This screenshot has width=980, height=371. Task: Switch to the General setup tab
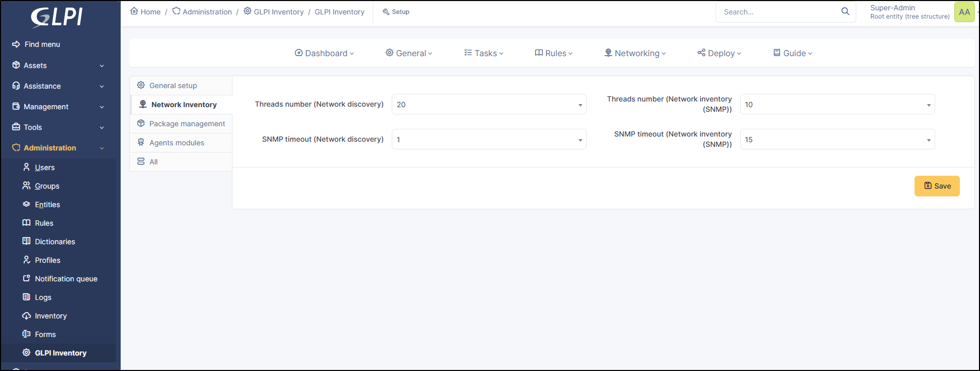click(x=173, y=86)
